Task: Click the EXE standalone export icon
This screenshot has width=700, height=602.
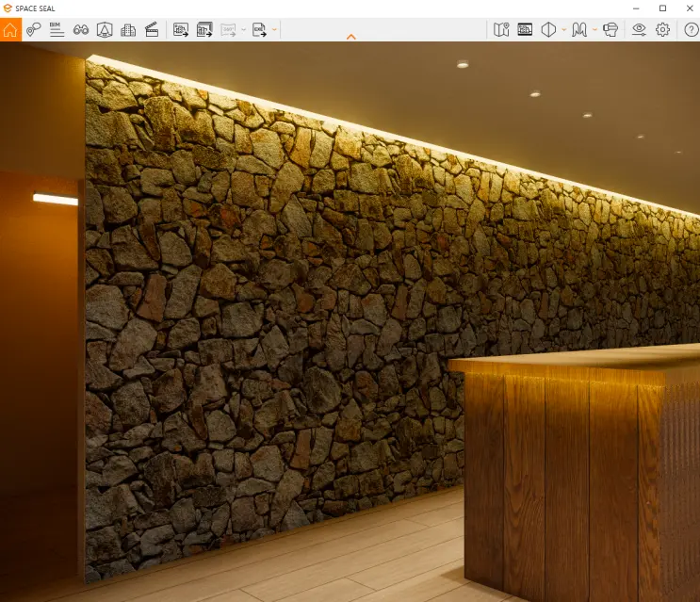Action: tap(259, 30)
